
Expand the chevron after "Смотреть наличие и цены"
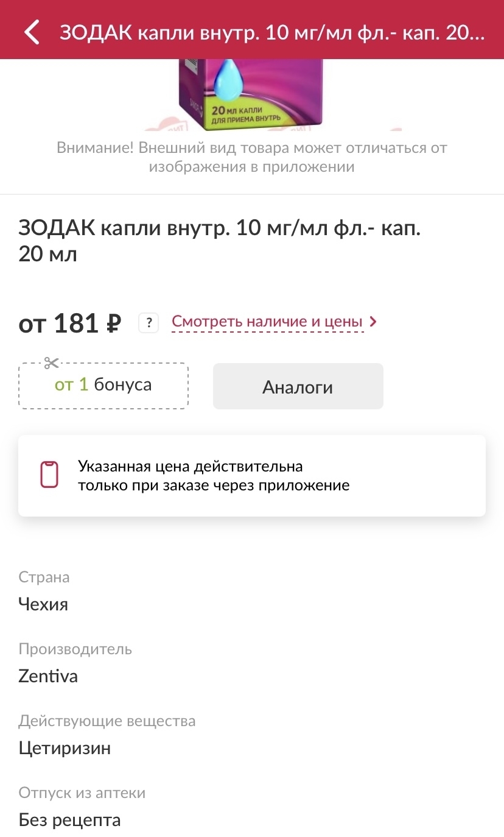[x=373, y=322]
